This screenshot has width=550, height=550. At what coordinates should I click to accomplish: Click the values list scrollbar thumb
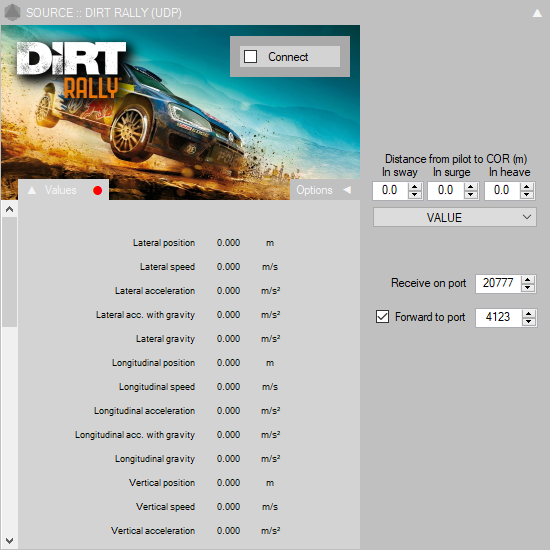9,272
